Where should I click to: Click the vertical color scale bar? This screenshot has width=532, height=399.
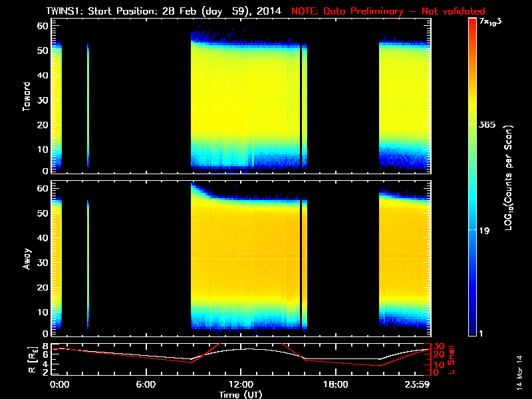(473, 177)
